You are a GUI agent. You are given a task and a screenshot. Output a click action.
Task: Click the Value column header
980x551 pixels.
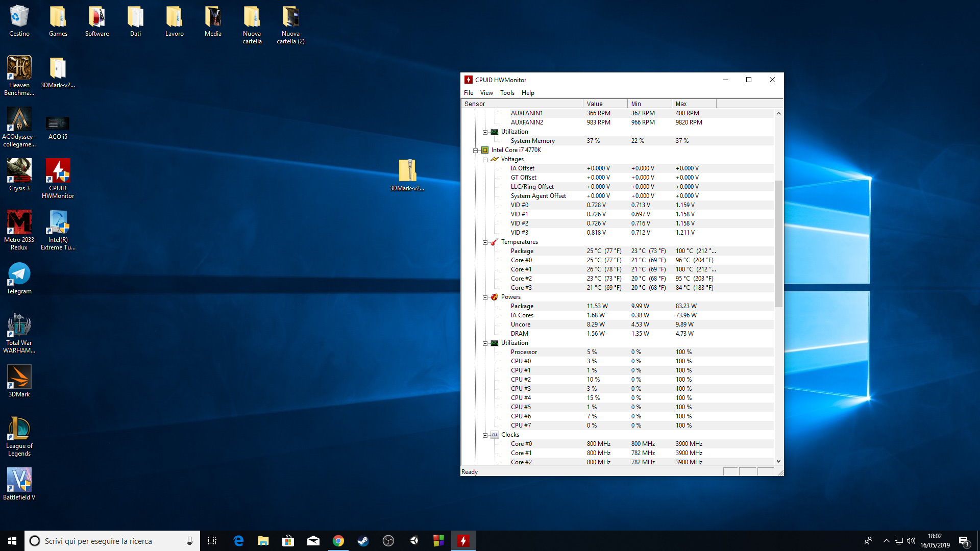tap(605, 104)
